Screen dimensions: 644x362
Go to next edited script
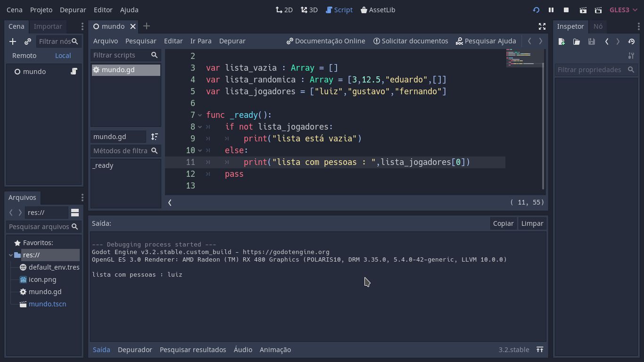tap(541, 41)
